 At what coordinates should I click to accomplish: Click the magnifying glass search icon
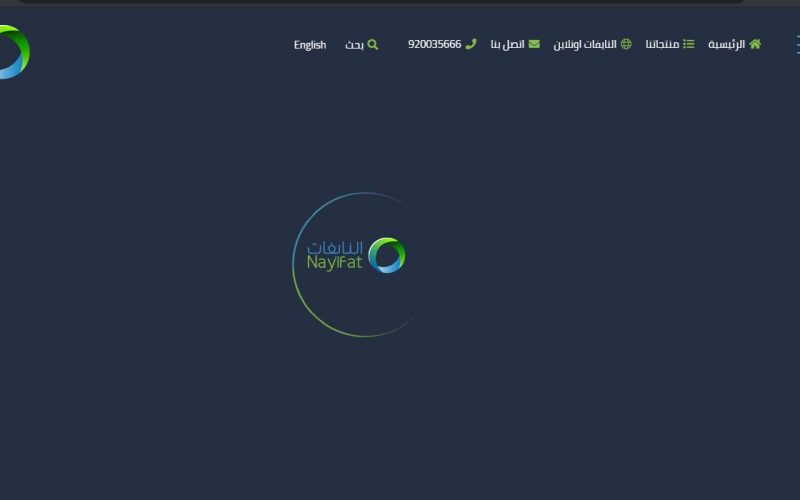373,45
